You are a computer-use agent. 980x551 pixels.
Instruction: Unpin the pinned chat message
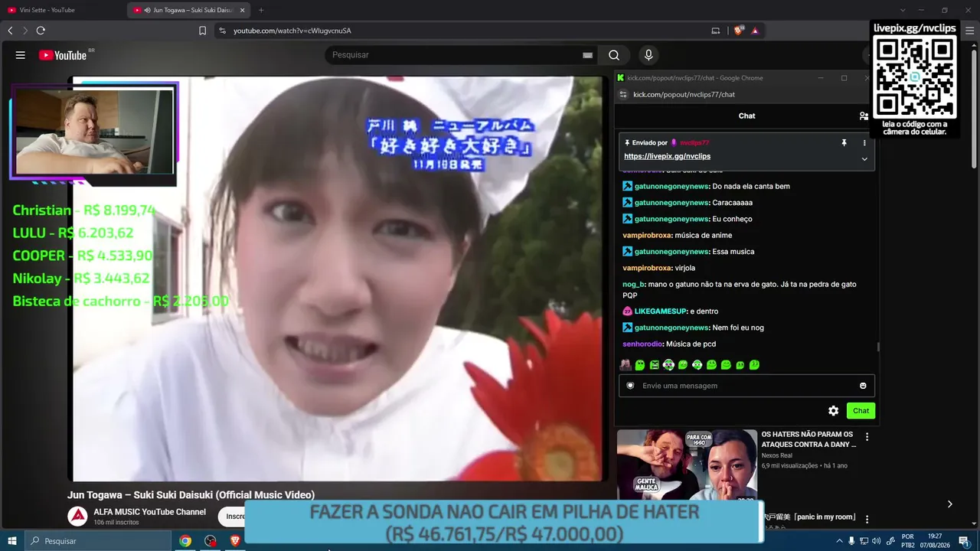(x=844, y=143)
